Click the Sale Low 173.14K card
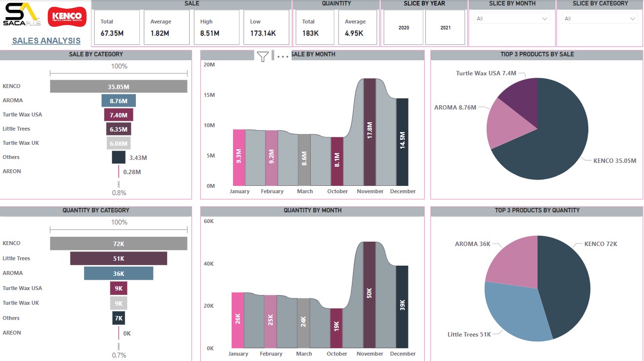This screenshot has height=361, width=644. (x=266, y=28)
